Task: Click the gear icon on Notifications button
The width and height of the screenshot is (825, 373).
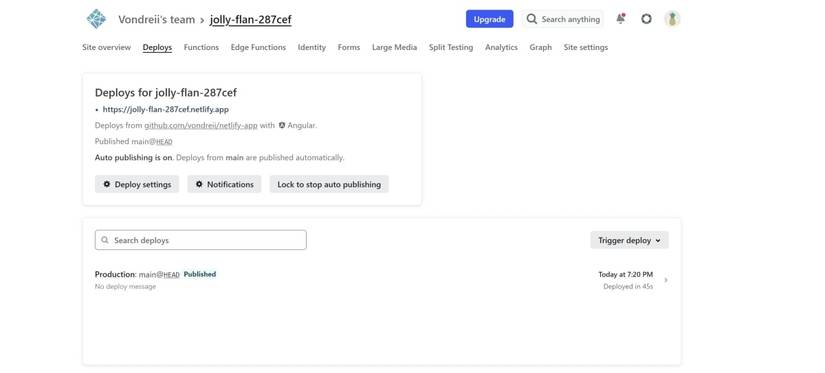Action: 199,184
